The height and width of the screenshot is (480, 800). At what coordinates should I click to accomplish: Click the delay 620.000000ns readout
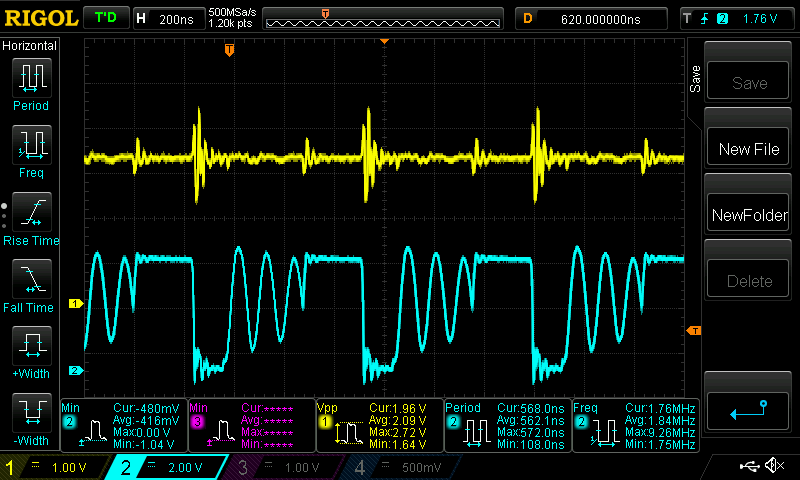pos(591,19)
